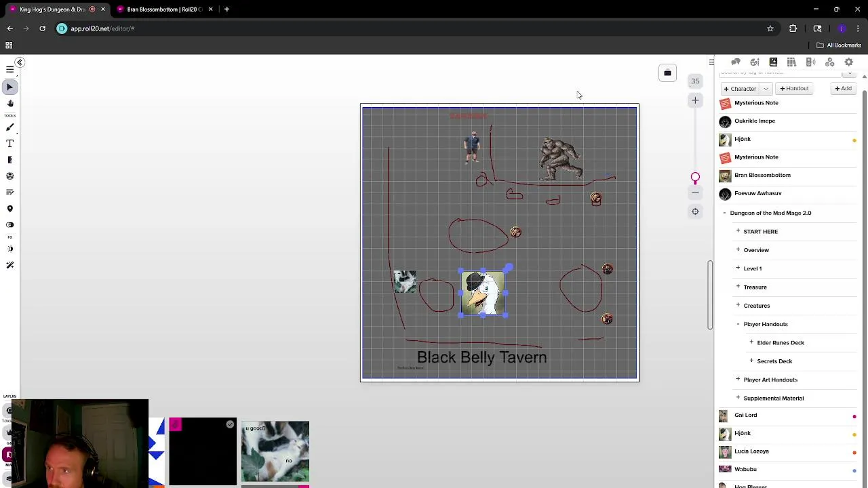Add a new Character
Viewport: 868px width, 488px height.
point(740,89)
